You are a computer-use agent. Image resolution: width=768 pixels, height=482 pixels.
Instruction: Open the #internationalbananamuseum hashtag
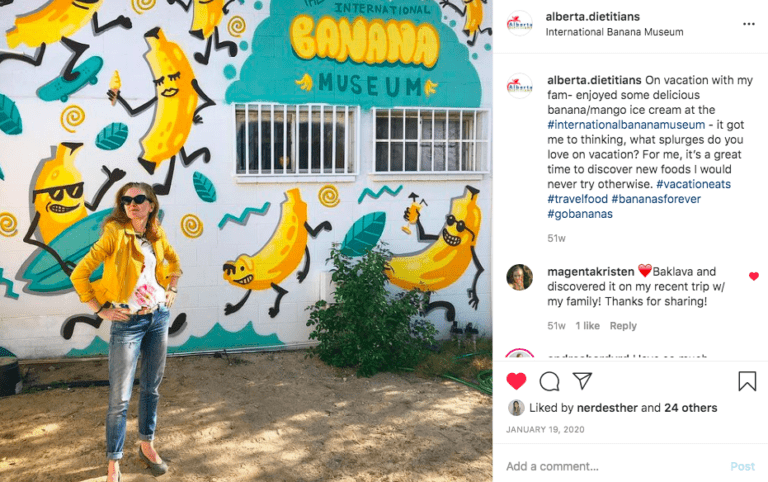click(x=626, y=125)
